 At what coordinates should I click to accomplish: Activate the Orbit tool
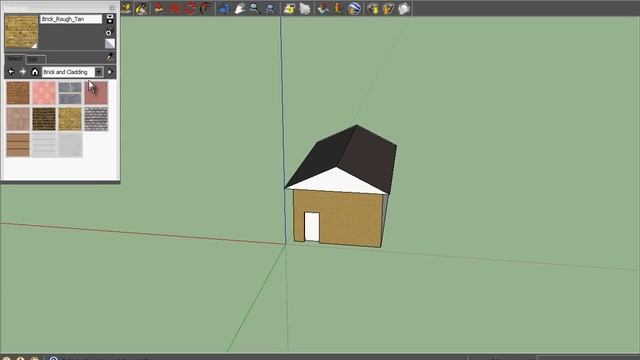coord(224,8)
